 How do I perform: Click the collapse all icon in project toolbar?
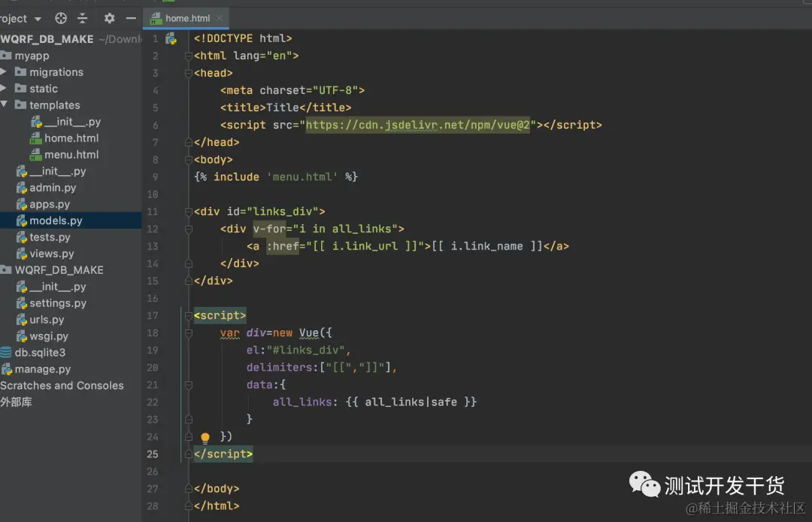pyautogui.click(x=83, y=19)
